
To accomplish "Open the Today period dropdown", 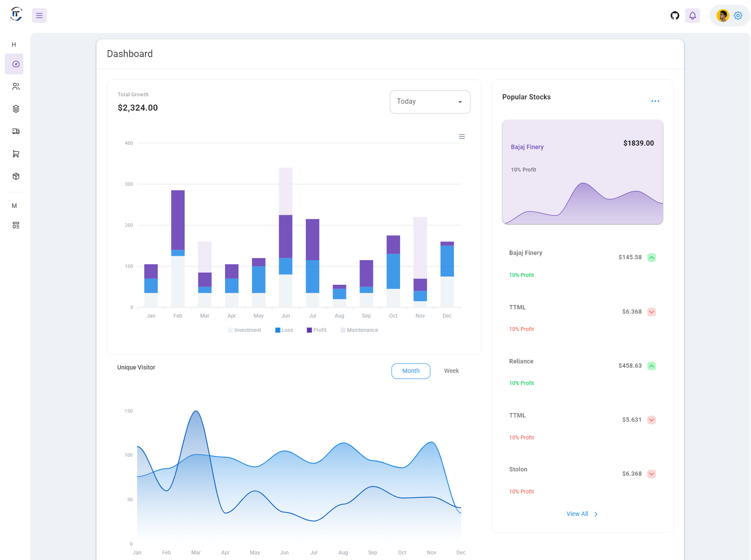I will click(430, 102).
